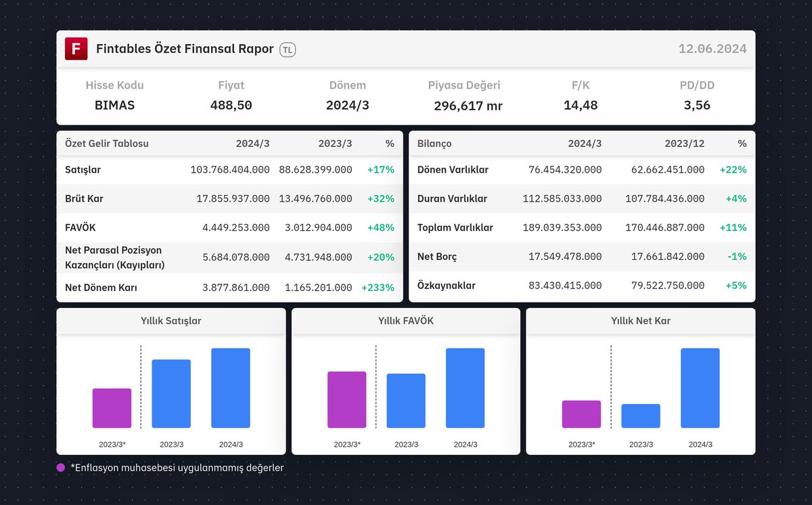
Task: Click the Satışlar row label
Action: click(x=83, y=170)
